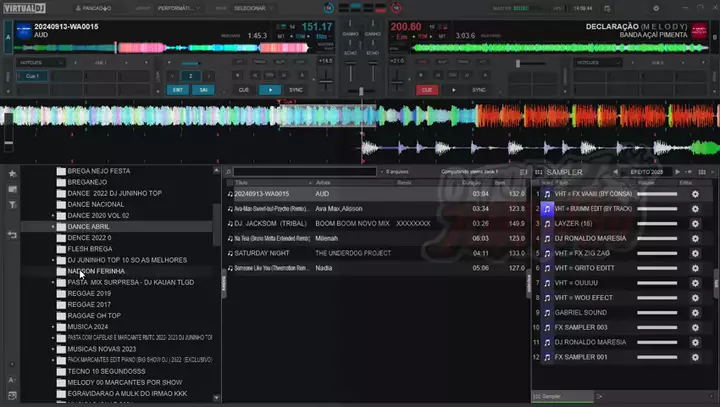Viewport: 720px width, 407px height.
Task: Expand the DJ JUNINHO TOP 10 folder
Action: coord(53,260)
